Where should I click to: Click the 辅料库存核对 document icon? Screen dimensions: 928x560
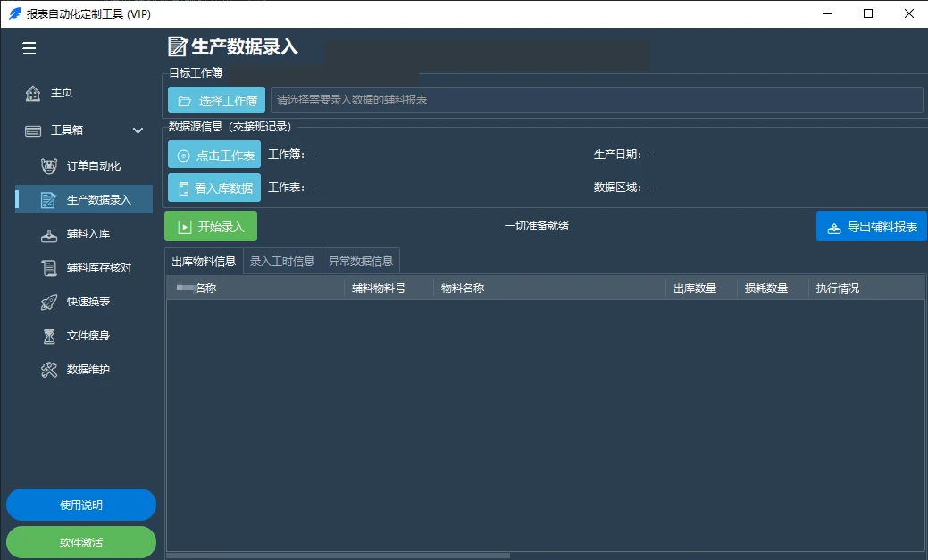point(49,268)
